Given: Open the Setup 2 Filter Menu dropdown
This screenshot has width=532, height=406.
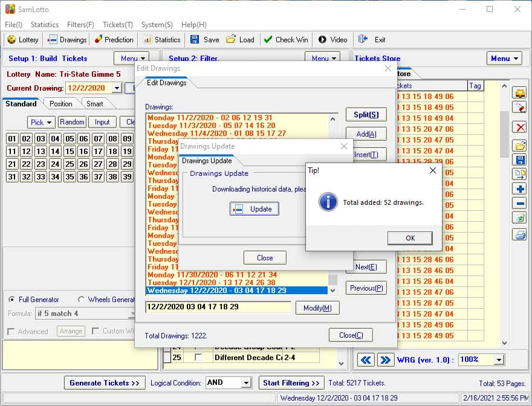Looking at the screenshot, I should coord(322,59).
